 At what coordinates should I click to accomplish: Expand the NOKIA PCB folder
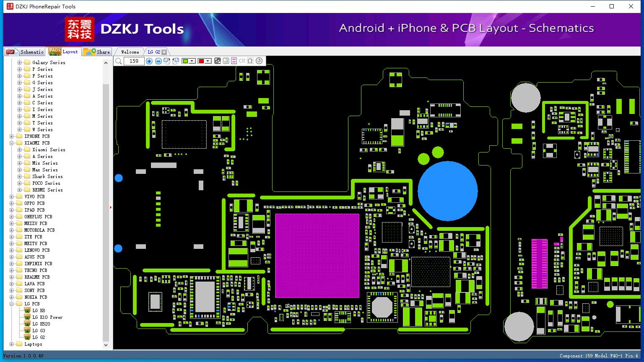pos(12,297)
